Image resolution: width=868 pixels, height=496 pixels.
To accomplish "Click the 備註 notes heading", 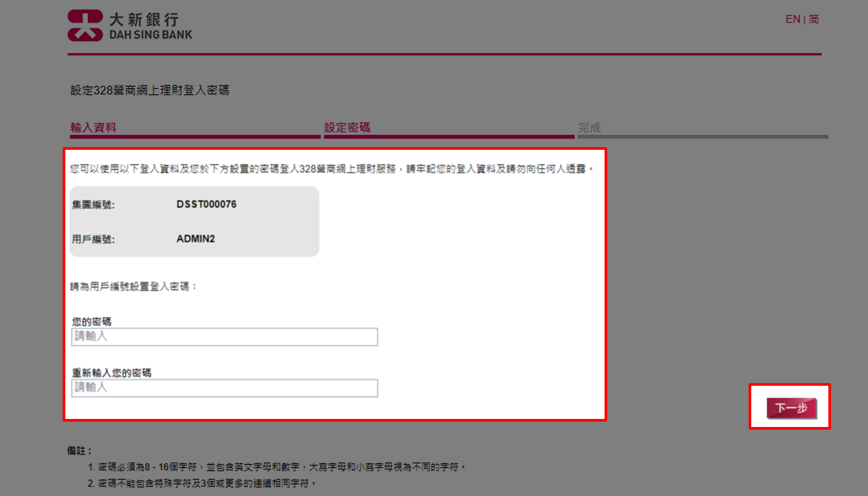I will coord(79,451).
